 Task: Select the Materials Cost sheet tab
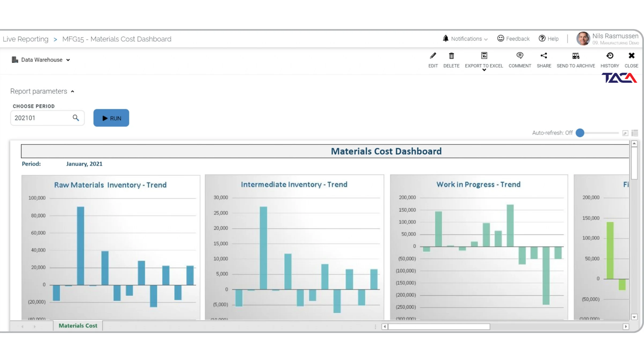(78, 325)
